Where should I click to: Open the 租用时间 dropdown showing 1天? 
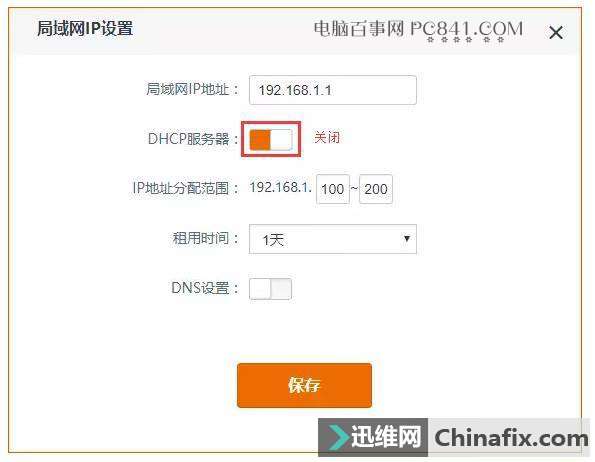point(332,239)
